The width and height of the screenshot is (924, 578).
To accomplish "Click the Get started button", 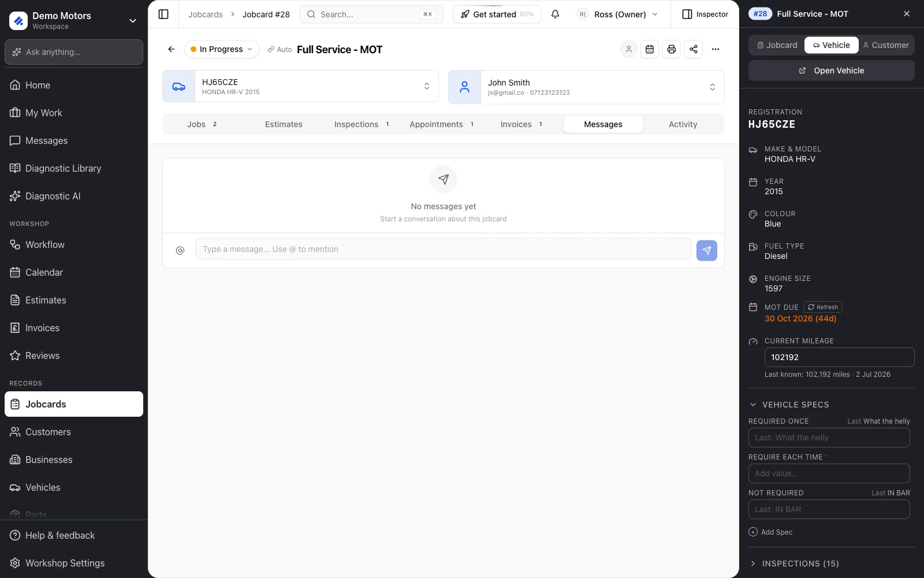I will (x=497, y=14).
